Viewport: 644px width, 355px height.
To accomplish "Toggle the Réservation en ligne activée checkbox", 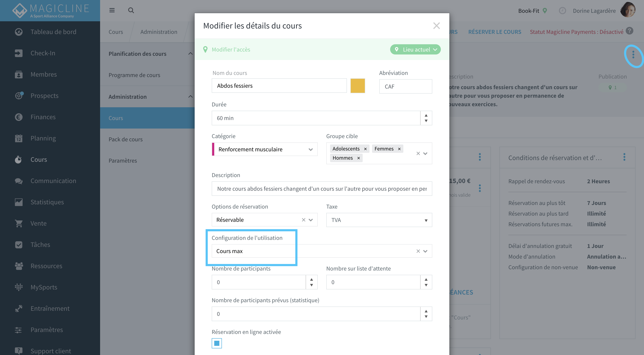I will [x=217, y=343].
